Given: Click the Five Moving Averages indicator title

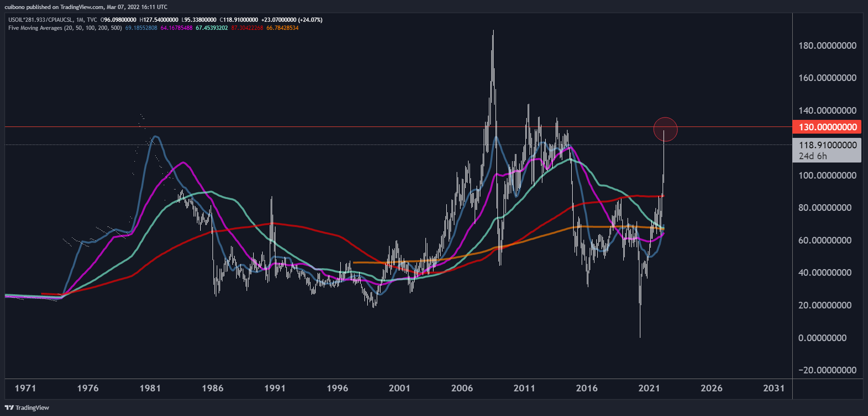Looking at the screenshot, I should [65, 28].
